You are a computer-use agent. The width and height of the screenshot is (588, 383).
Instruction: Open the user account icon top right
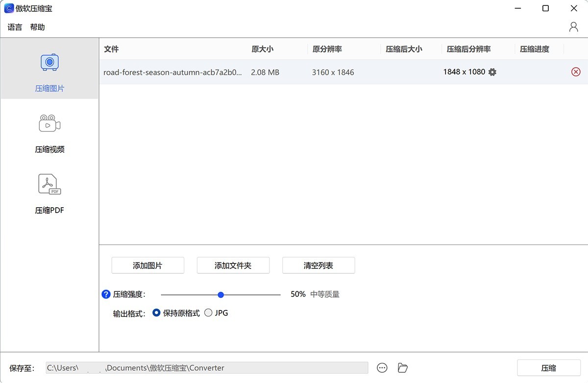click(x=573, y=27)
